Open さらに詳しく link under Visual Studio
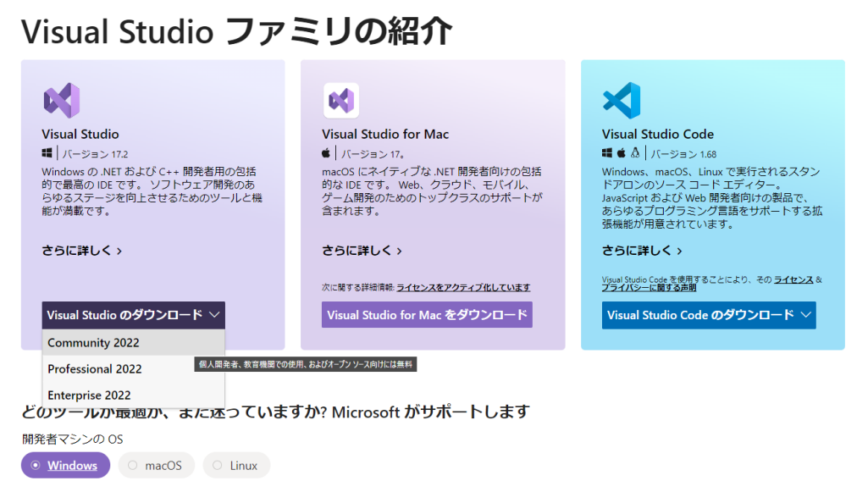868x492 pixels. tap(82, 251)
